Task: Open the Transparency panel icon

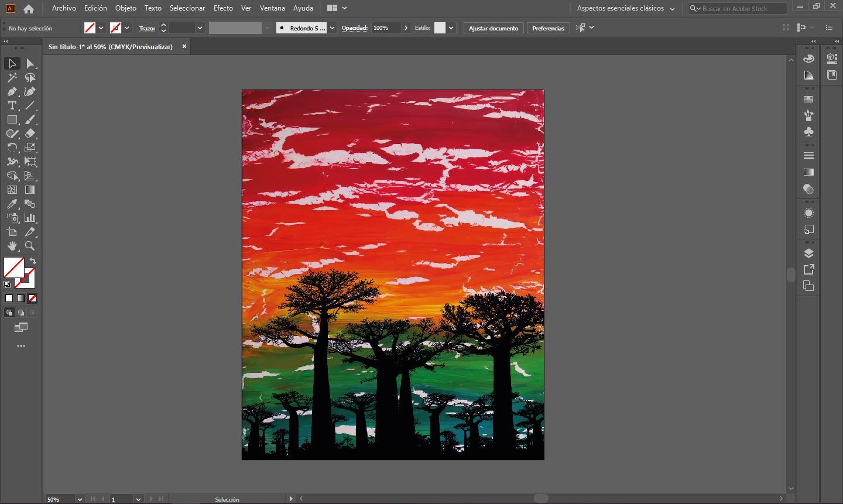Action: 808,189
